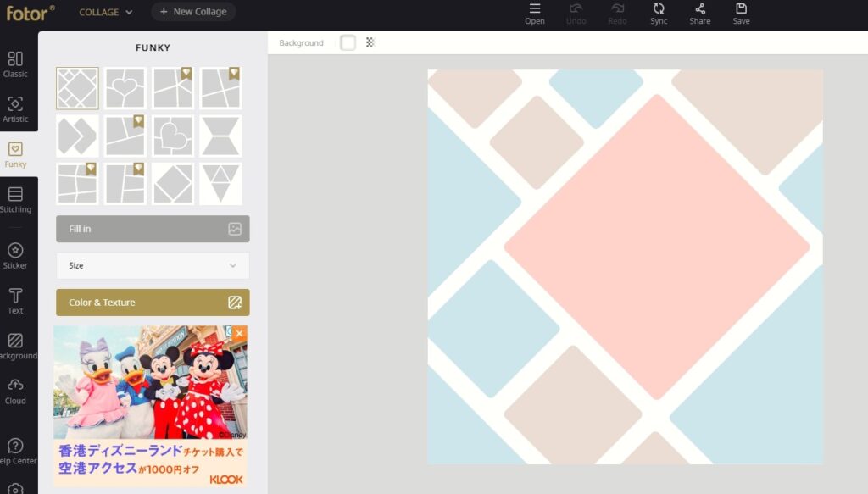Expand the COLLAGE dropdown menu

click(106, 12)
